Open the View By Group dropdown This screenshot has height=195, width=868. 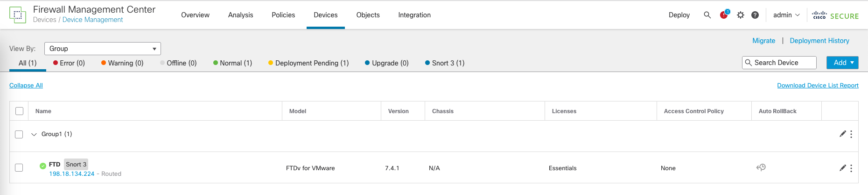[x=103, y=49]
